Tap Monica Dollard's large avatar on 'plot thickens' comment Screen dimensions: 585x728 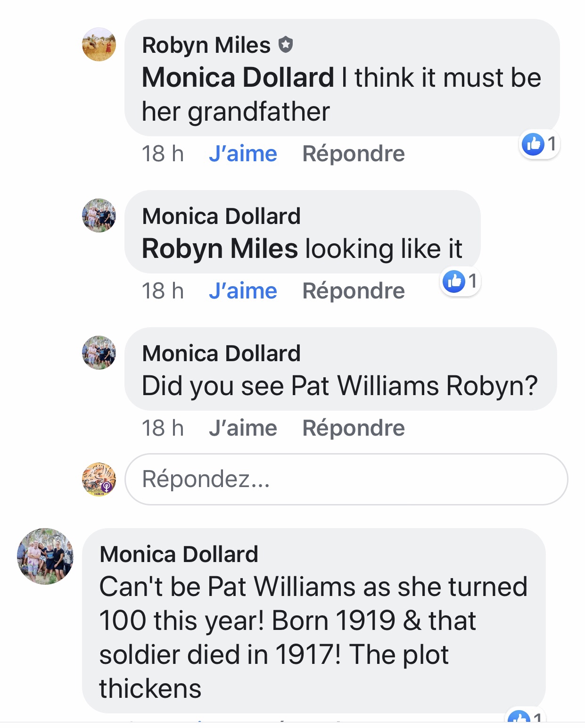45,556
